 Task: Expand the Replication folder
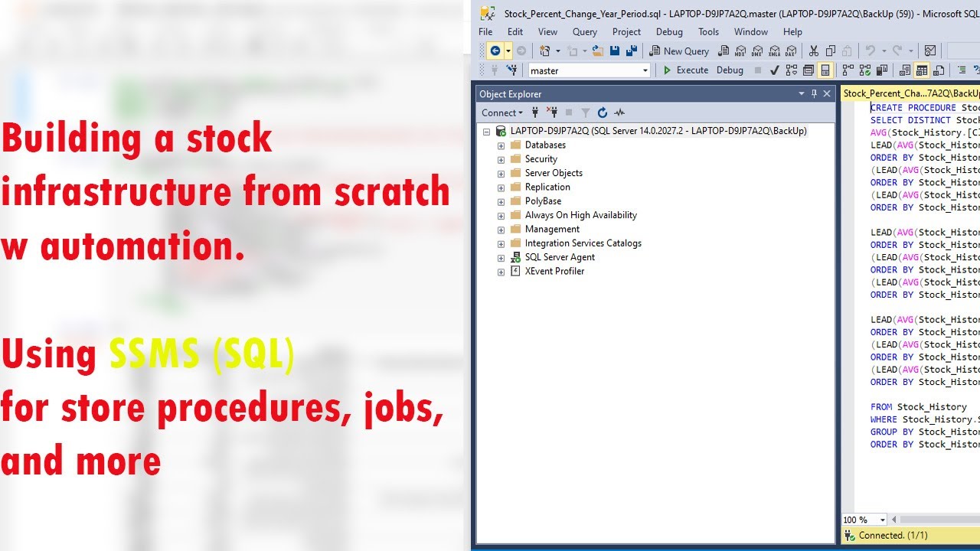pyautogui.click(x=501, y=187)
